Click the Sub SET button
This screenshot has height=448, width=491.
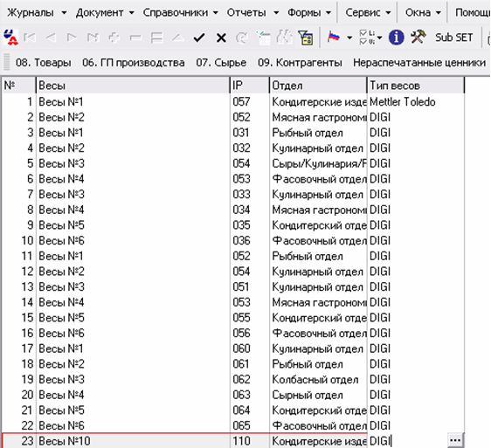pos(453,38)
